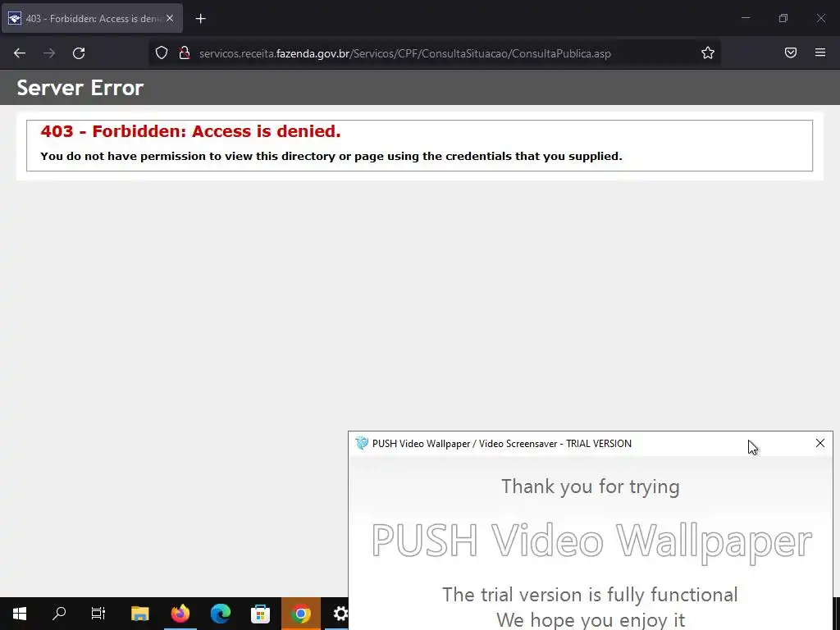Click the 'We hope you enjoy it' line
The width and height of the screenshot is (840, 630).
[x=591, y=620]
